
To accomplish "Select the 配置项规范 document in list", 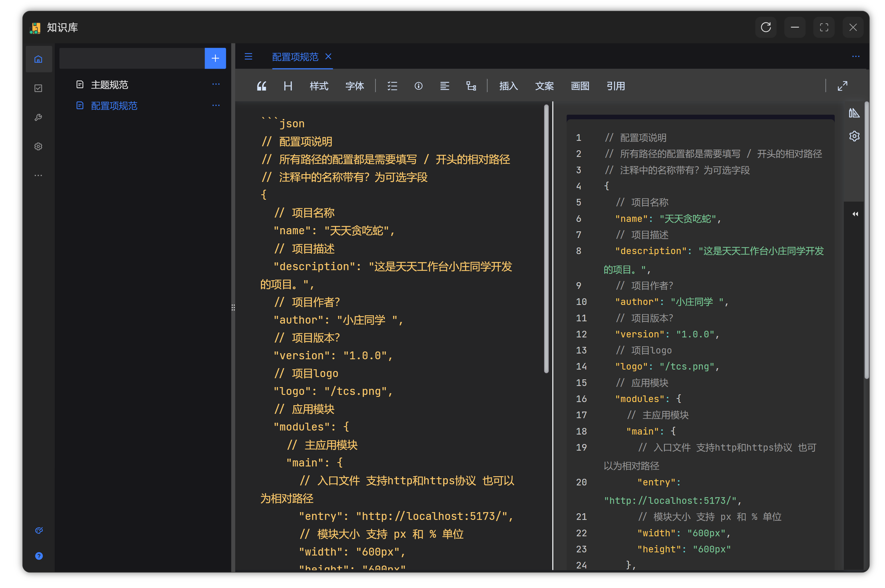I will [x=114, y=106].
